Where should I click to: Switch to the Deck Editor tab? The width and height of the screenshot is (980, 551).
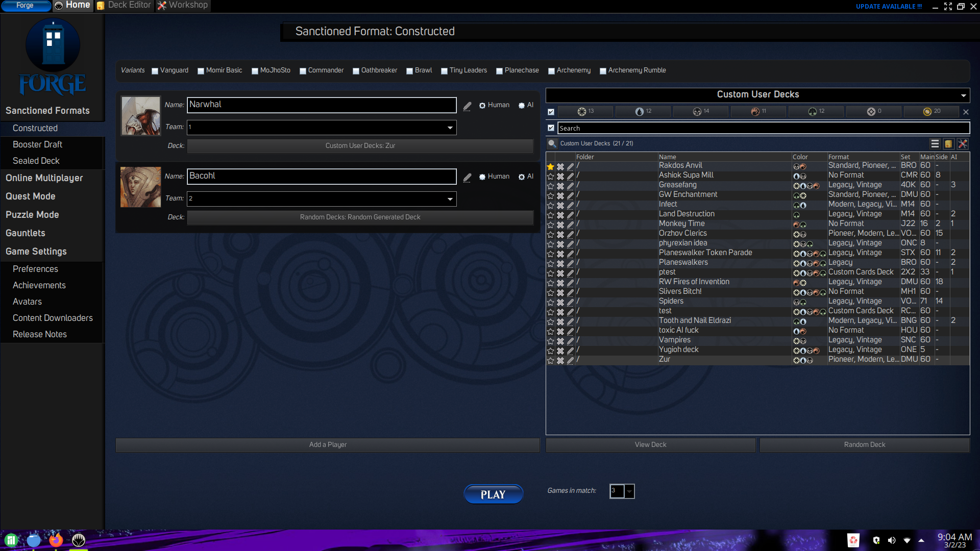click(124, 6)
